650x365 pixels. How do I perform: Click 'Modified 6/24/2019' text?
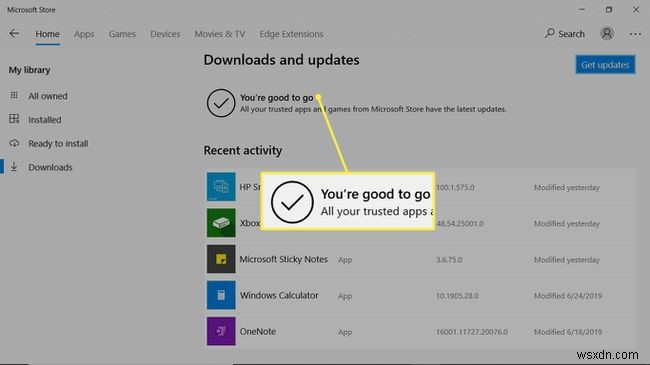coord(568,296)
